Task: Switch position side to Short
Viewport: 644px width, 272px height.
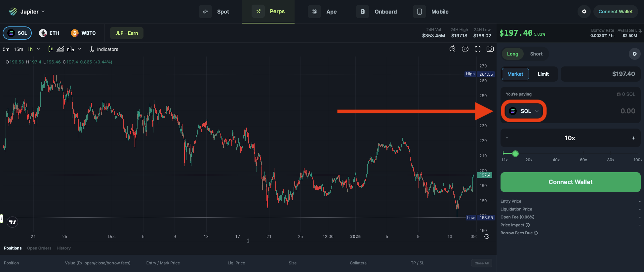Action: click(x=536, y=54)
